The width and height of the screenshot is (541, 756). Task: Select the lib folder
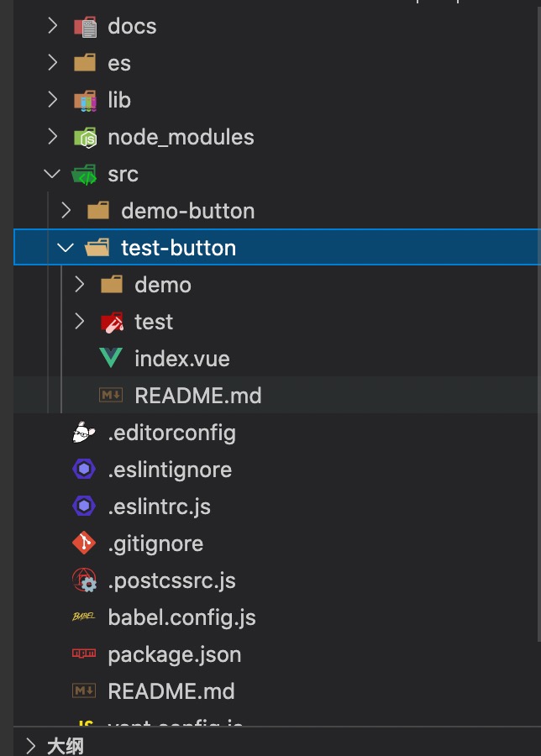pyautogui.click(x=119, y=100)
